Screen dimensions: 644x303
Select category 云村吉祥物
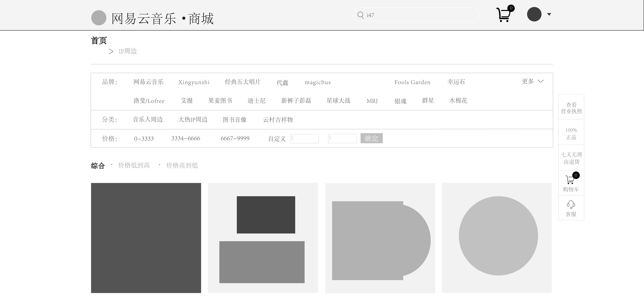(278, 120)
